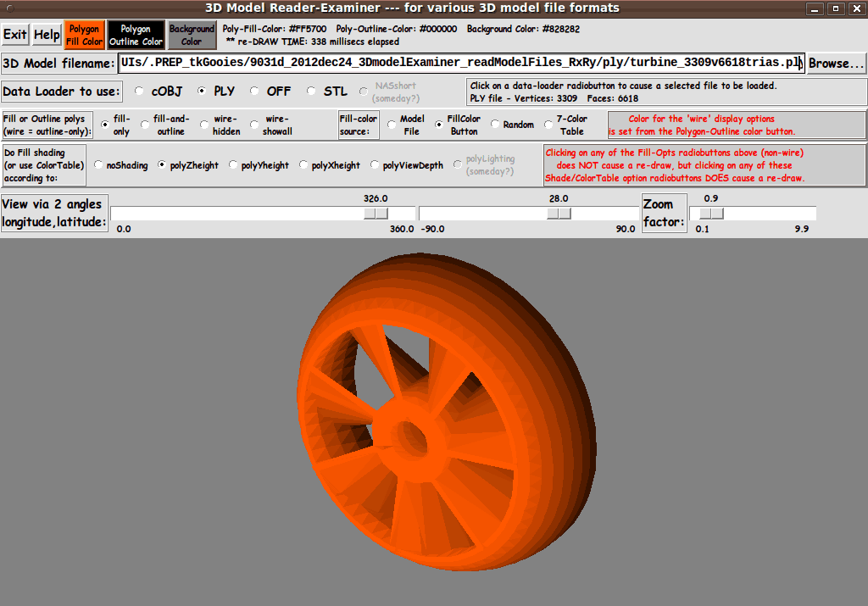Image resolution: width=868 pixels, height=606 pixels.
Task: Open the Help window
Action: click(47, 35)
